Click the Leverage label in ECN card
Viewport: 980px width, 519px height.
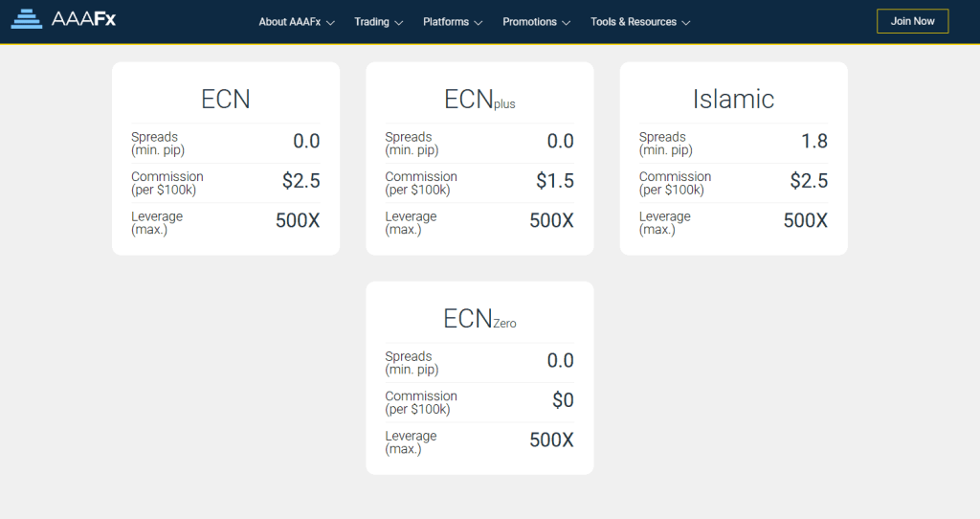click(x=157, y=222)
